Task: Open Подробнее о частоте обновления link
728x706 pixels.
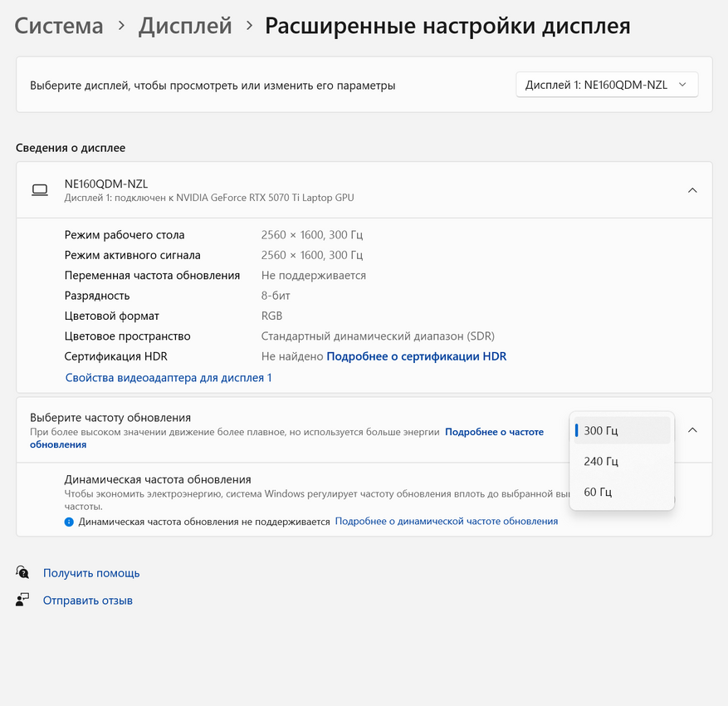Action: (x=494, y=432)
